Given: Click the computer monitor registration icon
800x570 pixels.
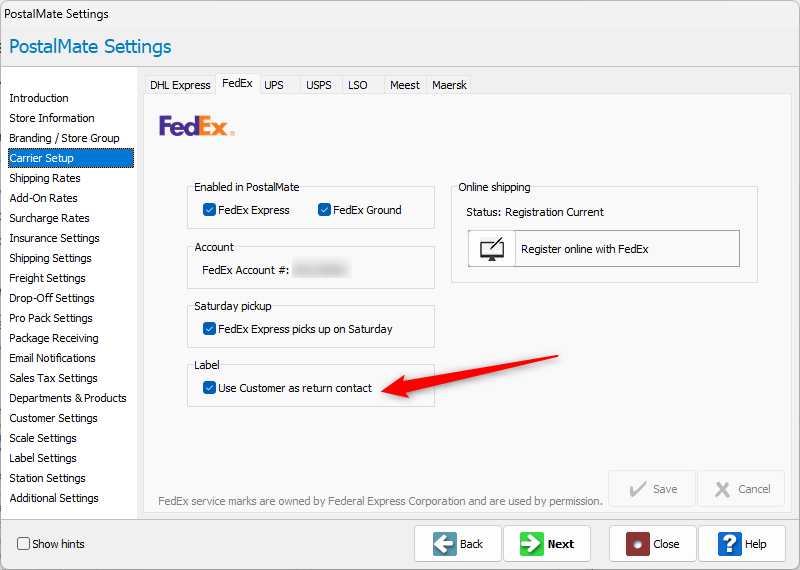Looking at the screenshot, I should pos(492,249).
